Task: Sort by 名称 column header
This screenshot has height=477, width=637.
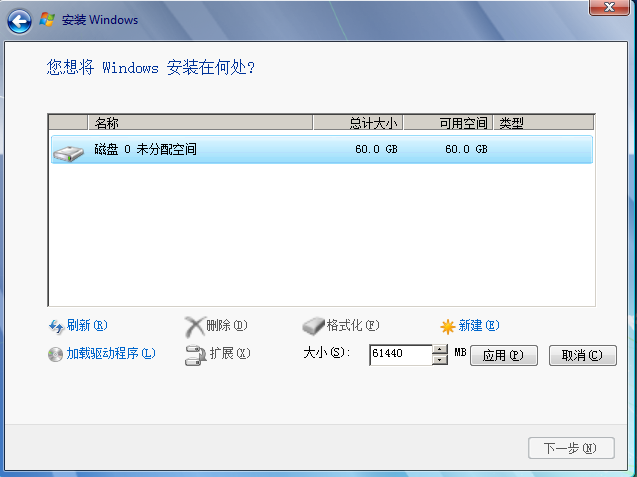Action: coord(201,123)
